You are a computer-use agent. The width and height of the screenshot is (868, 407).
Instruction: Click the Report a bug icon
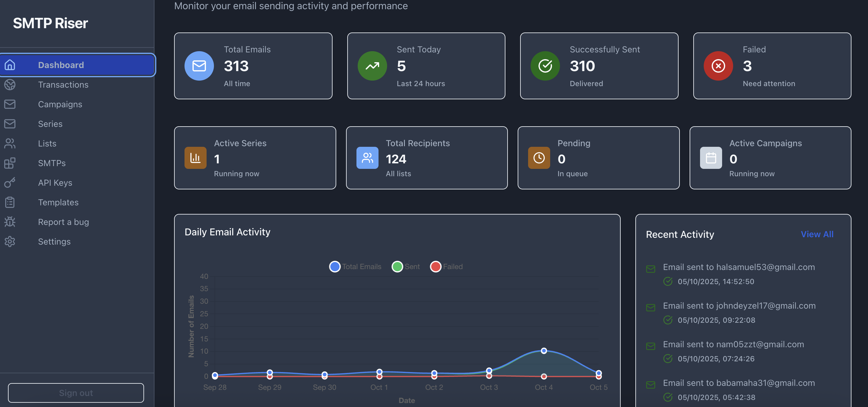[10, 222]
